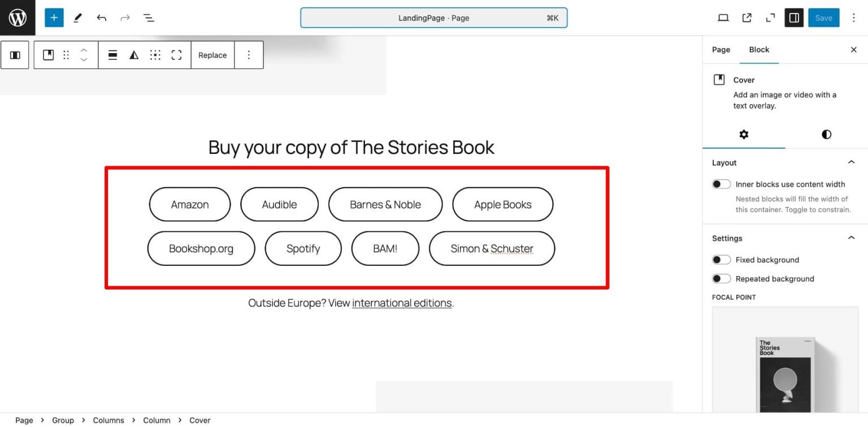The width and height of the screenshot is (868, 427).
Task: Switch to the Page tab
Action: [721, 50]
